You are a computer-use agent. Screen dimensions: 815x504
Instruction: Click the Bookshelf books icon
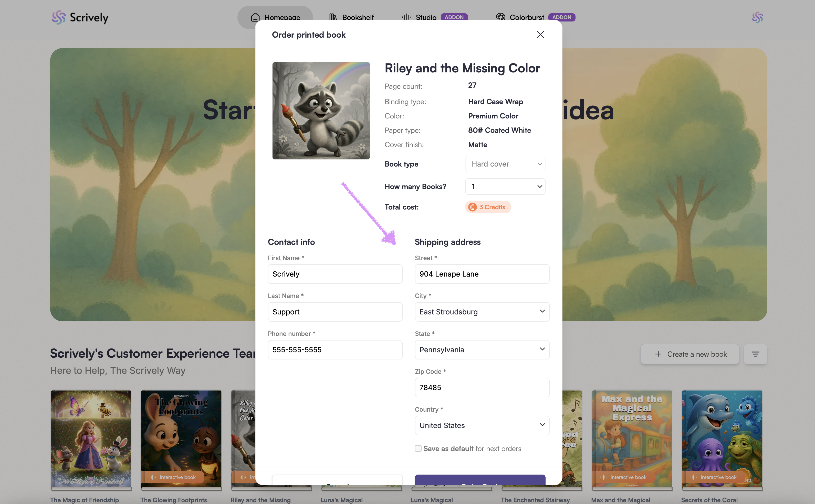333,17
